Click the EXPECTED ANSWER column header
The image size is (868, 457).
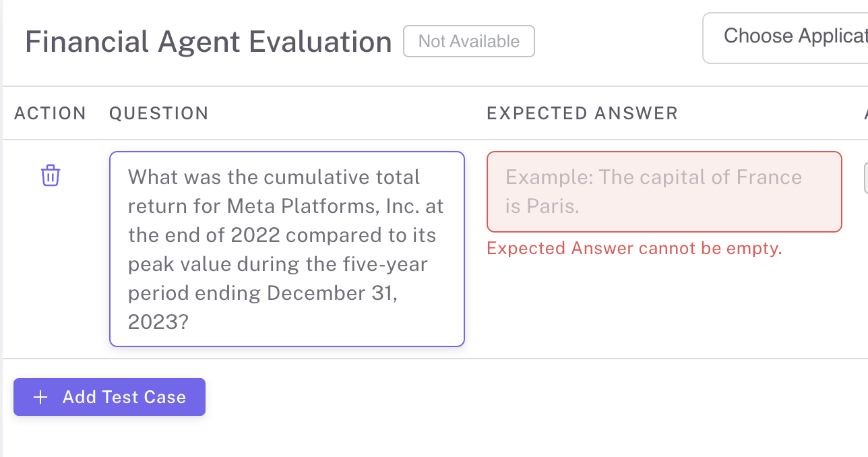(582, 113)
